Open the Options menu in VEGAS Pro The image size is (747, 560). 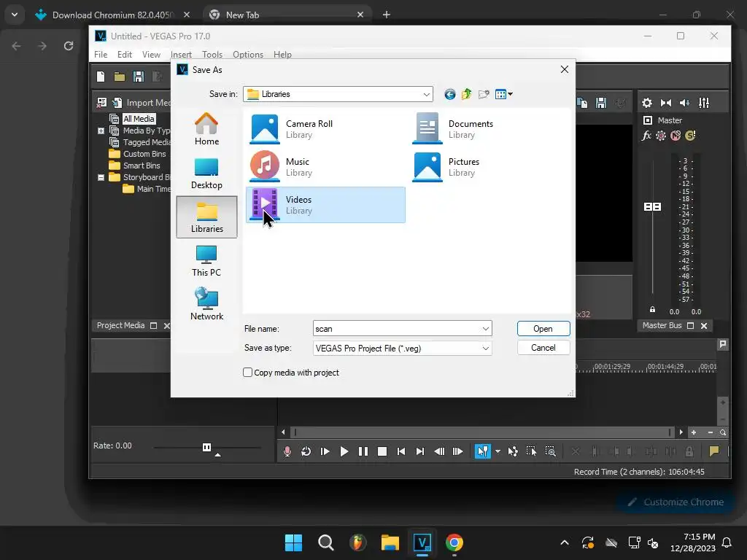(x=248, y=54)
